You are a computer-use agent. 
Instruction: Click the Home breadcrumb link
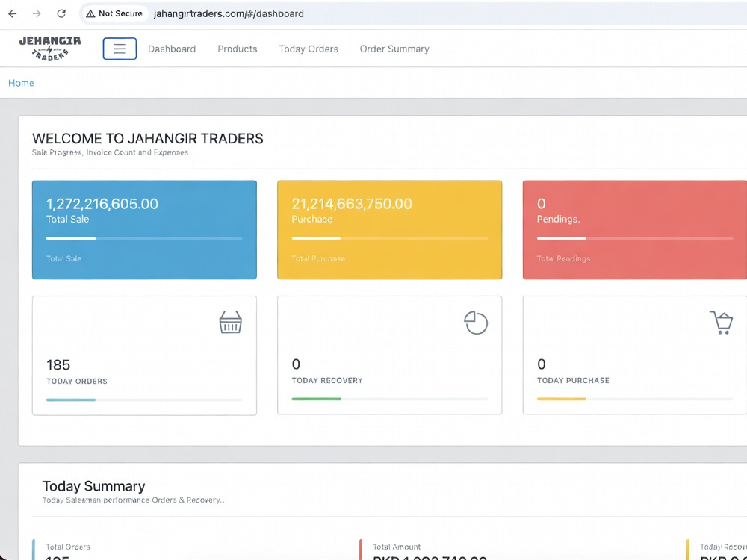[x=21, y=83]
